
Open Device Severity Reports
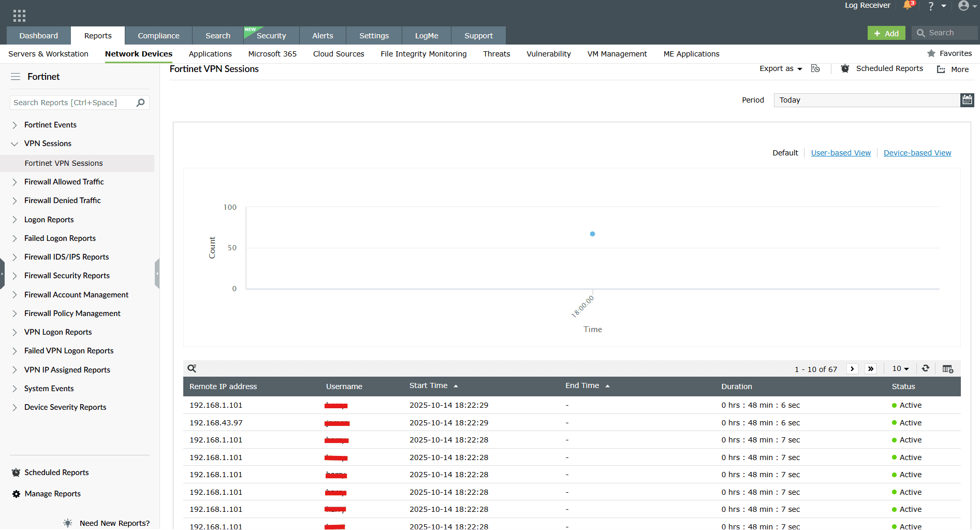(65, 407)
